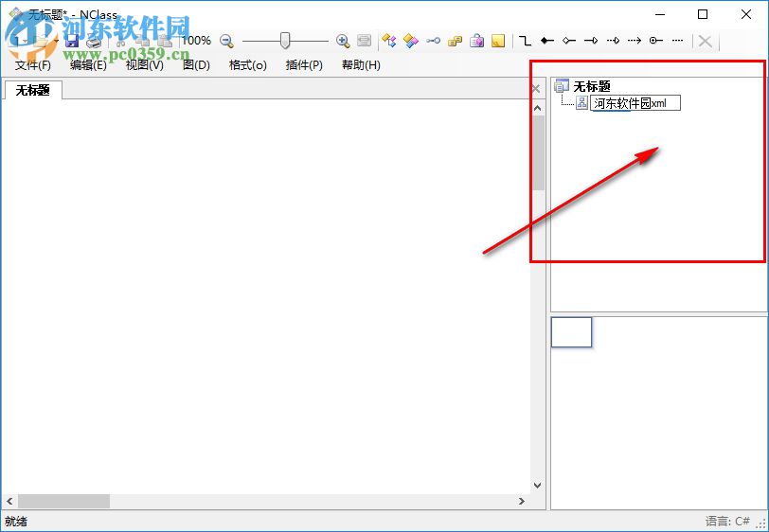The image size is (769, 532).
Task: Click the horizontal scrollbar thumb
Action: coord(63,501)
